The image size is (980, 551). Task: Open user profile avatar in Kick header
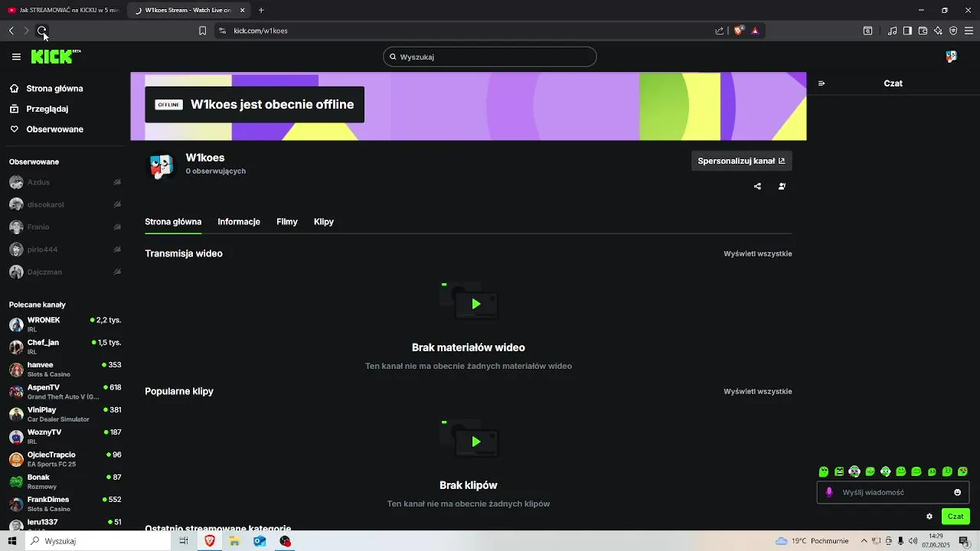click(951, 57)
